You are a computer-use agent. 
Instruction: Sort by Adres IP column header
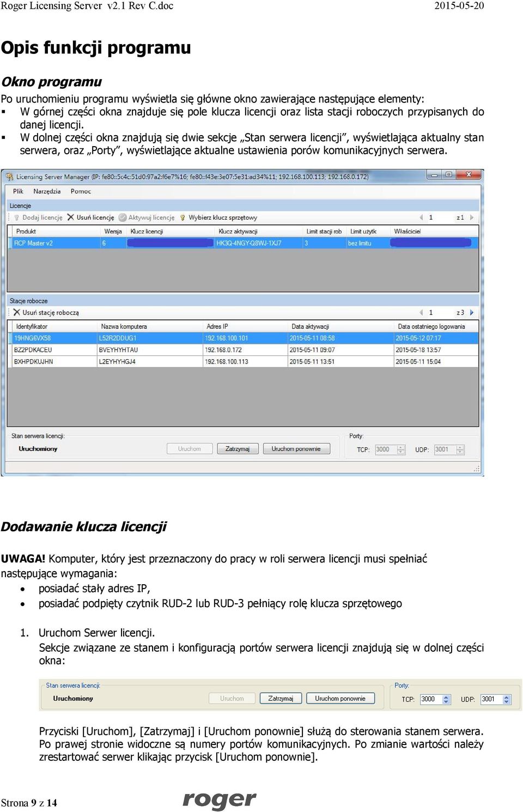245,327
